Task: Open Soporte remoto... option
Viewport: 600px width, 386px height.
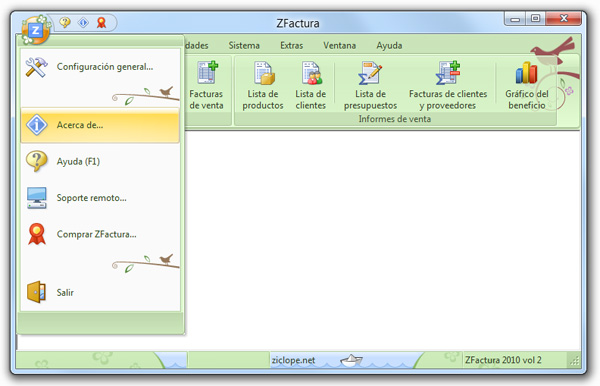Action: click(100, 198)
